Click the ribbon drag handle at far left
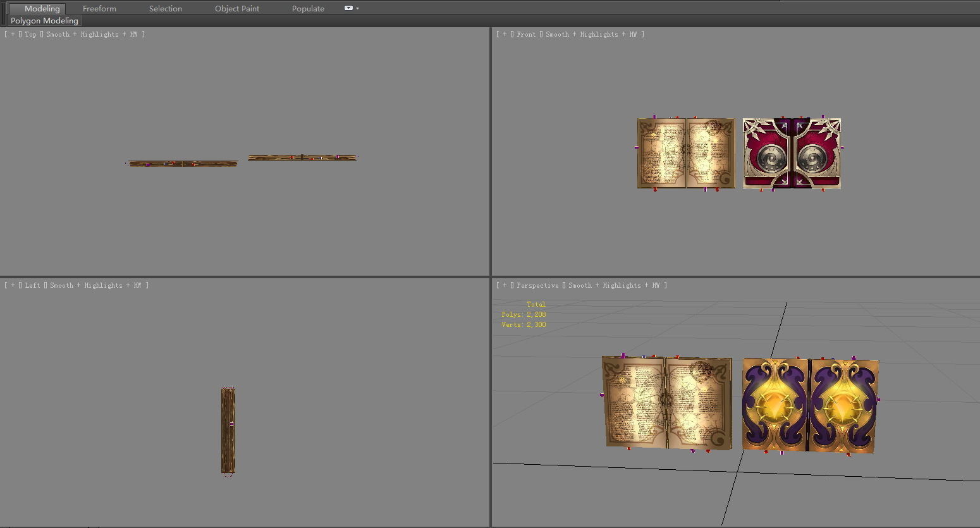 coord(4,13)
